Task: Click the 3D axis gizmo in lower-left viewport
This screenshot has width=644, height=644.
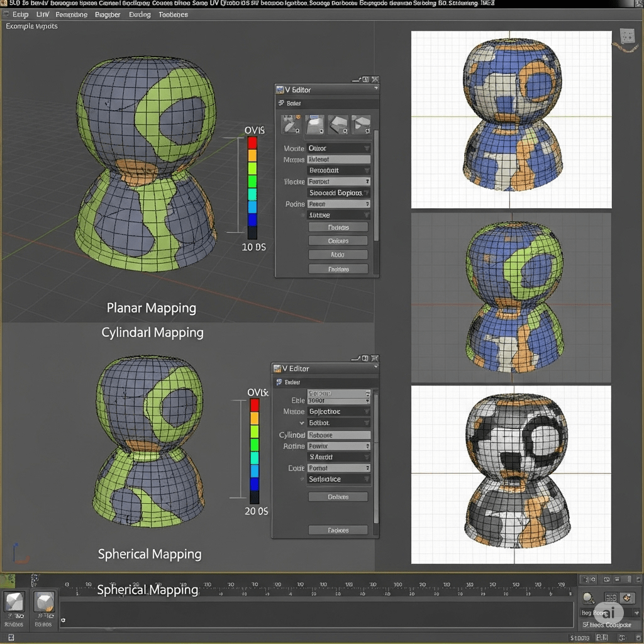Action: (x=19, y=553)
